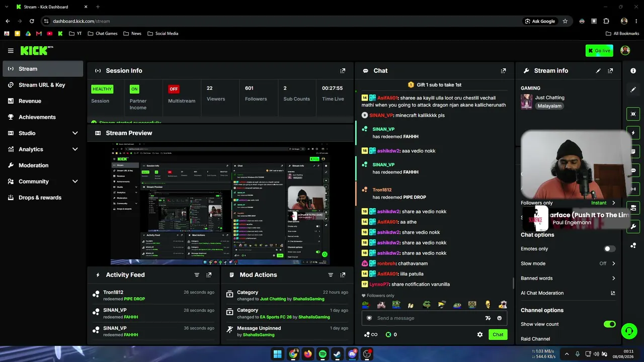Screen dimensions: 644x362
Task: Click the pencil icon in right sidebar
Action: pyautogui.click(x=633, y=89)
